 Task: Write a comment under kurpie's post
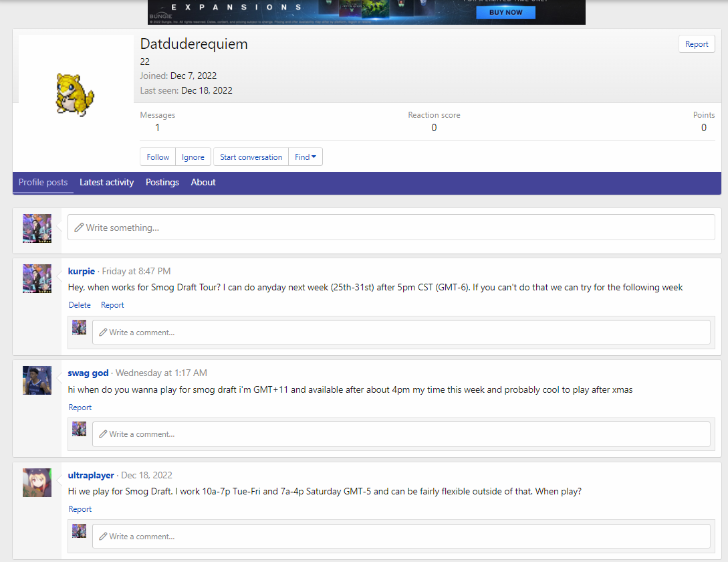click(401, 333)
